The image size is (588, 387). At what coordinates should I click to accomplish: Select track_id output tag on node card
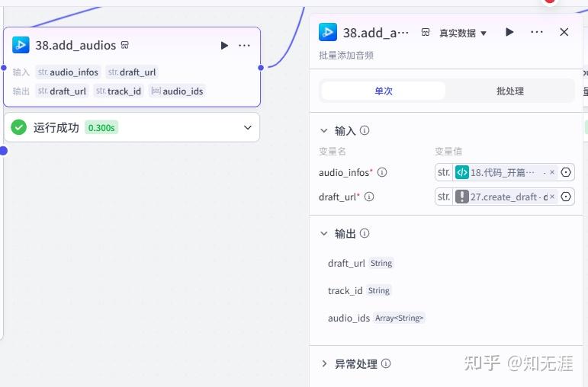118,91
